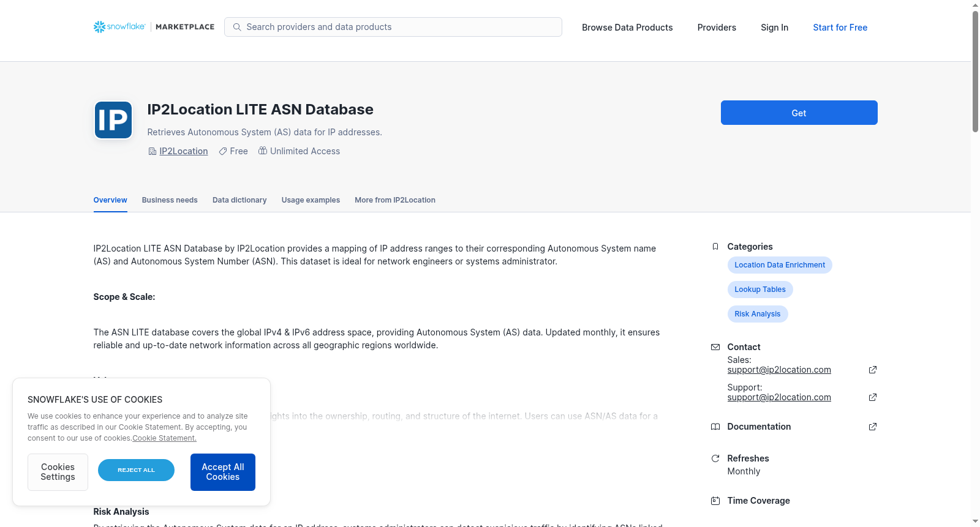This screenshot has width=980, height=527.
Task: Click the Refreshes circular arrow icon
Action: coord(715,458)
